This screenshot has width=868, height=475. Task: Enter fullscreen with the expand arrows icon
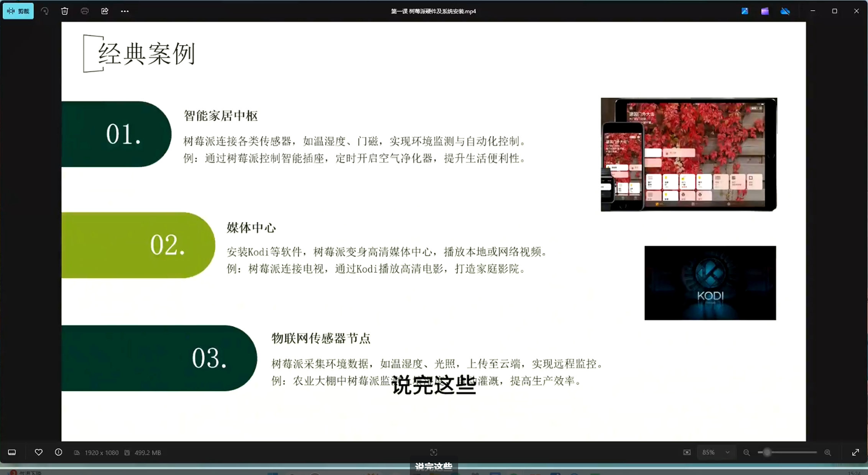point(855,452)
